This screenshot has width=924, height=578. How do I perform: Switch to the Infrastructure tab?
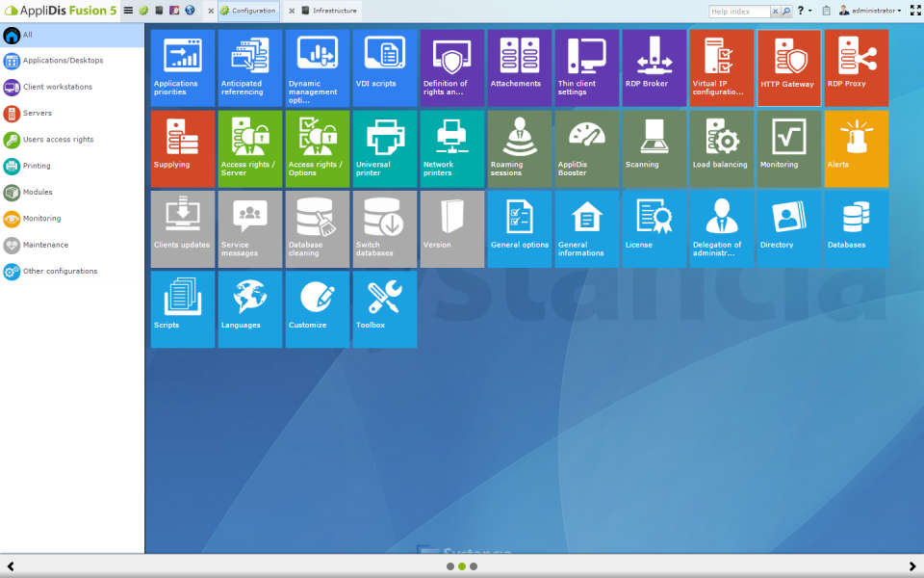(x=329, y=11)
